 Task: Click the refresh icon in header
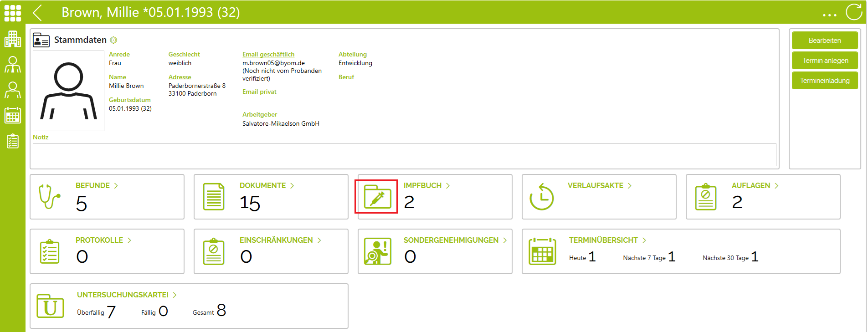click(x=854, y=12)
